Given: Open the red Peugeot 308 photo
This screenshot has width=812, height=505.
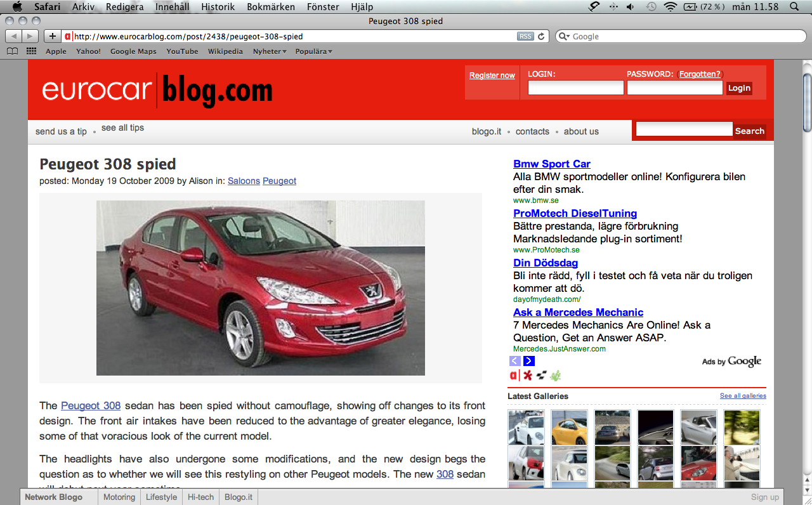Looking at the screenshot, I should [x=261, y=288].
